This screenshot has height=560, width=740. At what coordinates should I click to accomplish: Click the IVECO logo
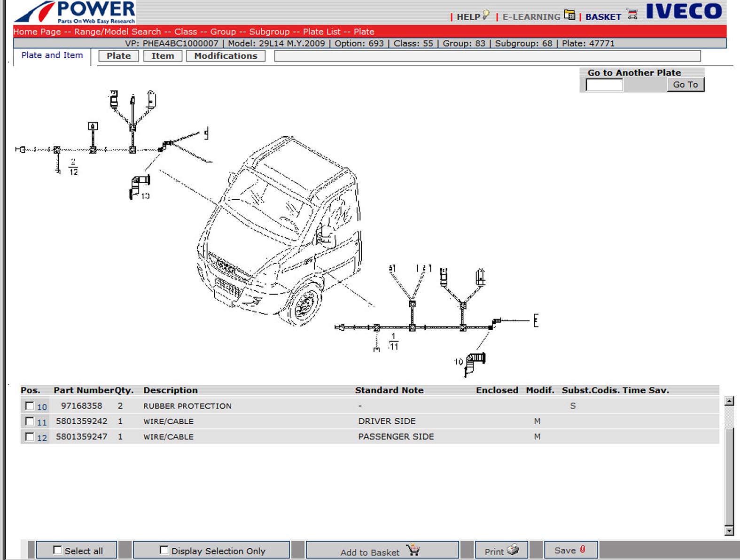(x=684, y=11)
